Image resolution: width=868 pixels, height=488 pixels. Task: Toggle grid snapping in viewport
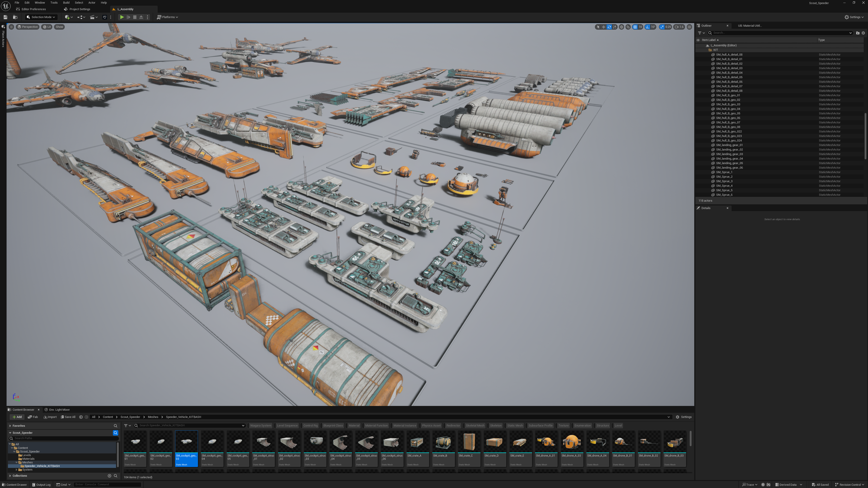point(635,27)
